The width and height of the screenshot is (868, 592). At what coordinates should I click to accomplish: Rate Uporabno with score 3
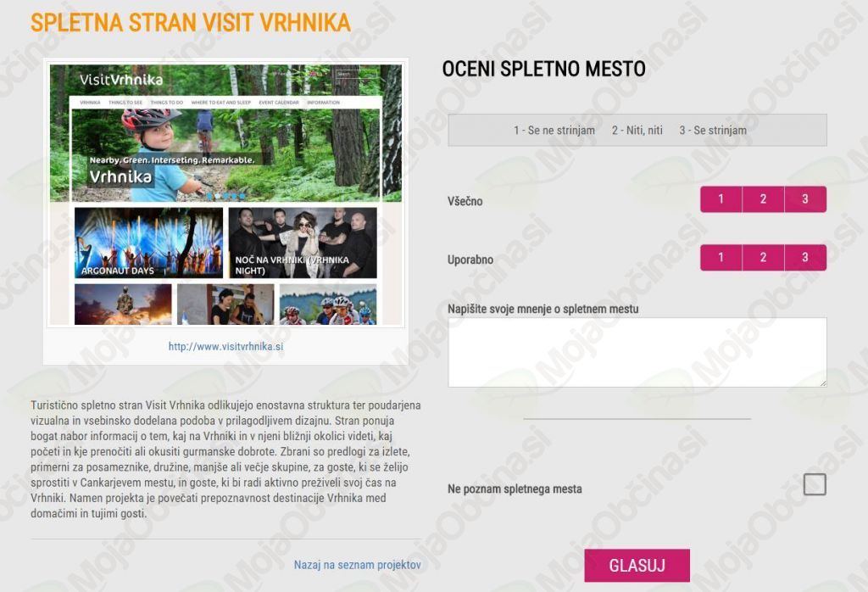805,258
